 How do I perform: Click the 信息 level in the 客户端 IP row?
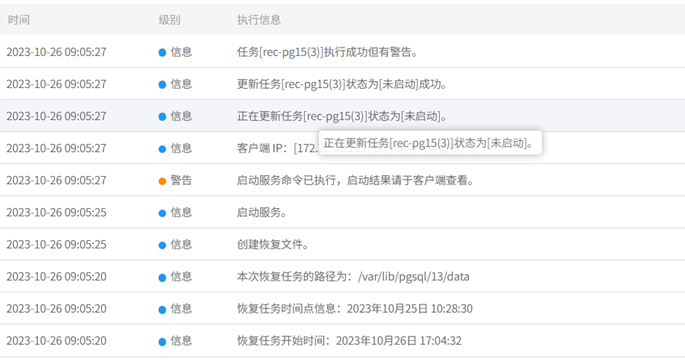181,148
